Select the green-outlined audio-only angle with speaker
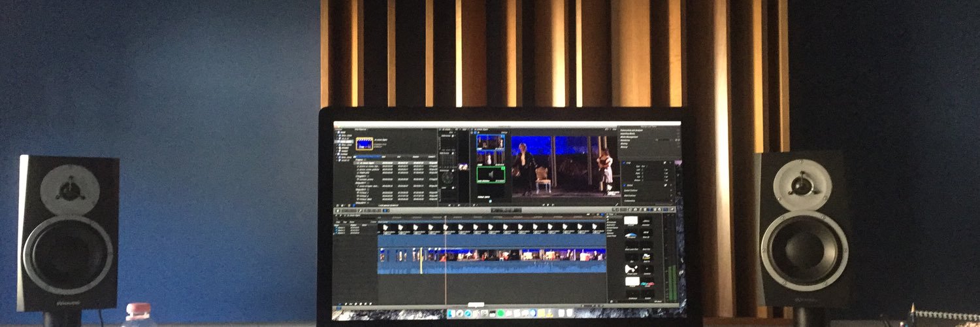This screenshot has height=327, width=980. click(490, 175)
